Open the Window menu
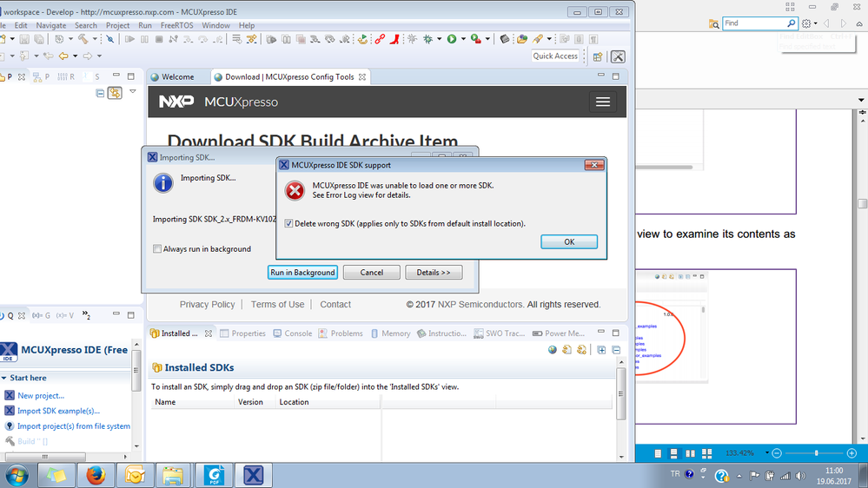This screenshot has height=488, width=868. pos(215,25)
